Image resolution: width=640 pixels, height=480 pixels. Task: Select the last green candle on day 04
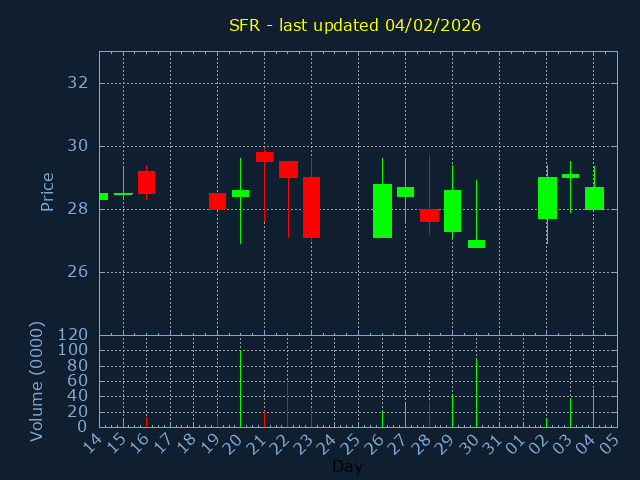coord(594,198)
